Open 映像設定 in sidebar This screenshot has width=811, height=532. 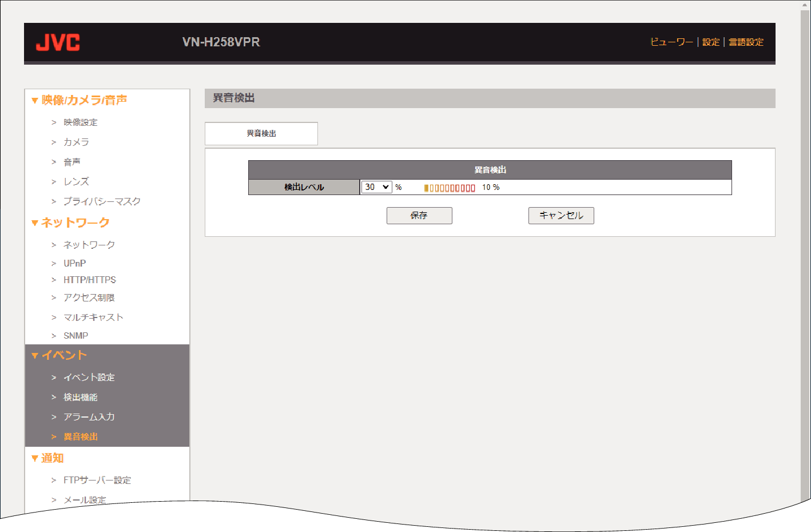pyautogui.click(x=80, y=122)
